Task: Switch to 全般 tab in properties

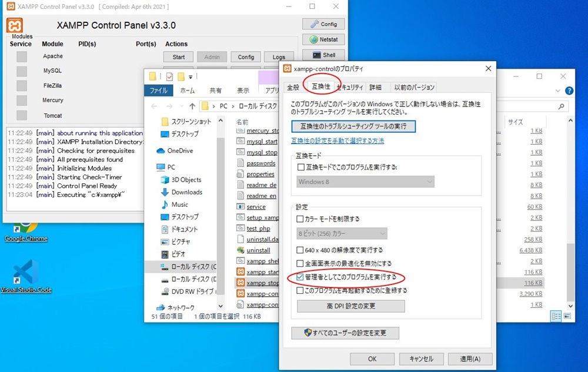Action: (293, 88)
